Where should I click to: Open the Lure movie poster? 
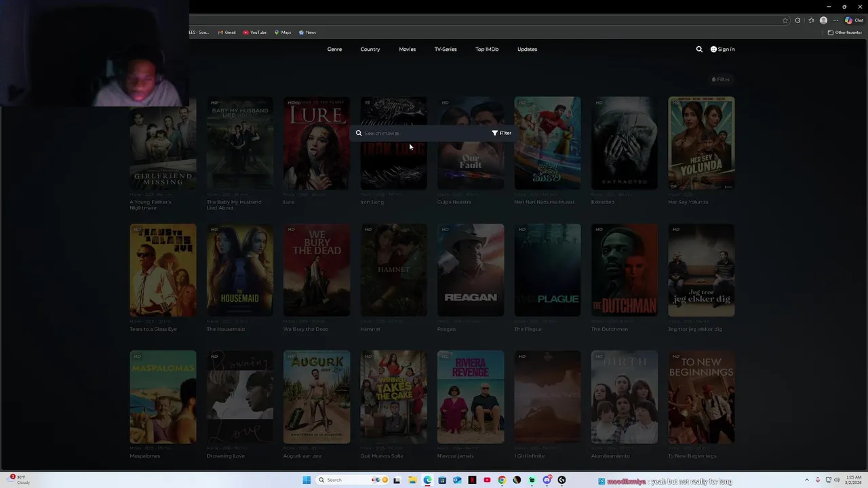coord(317,143)
